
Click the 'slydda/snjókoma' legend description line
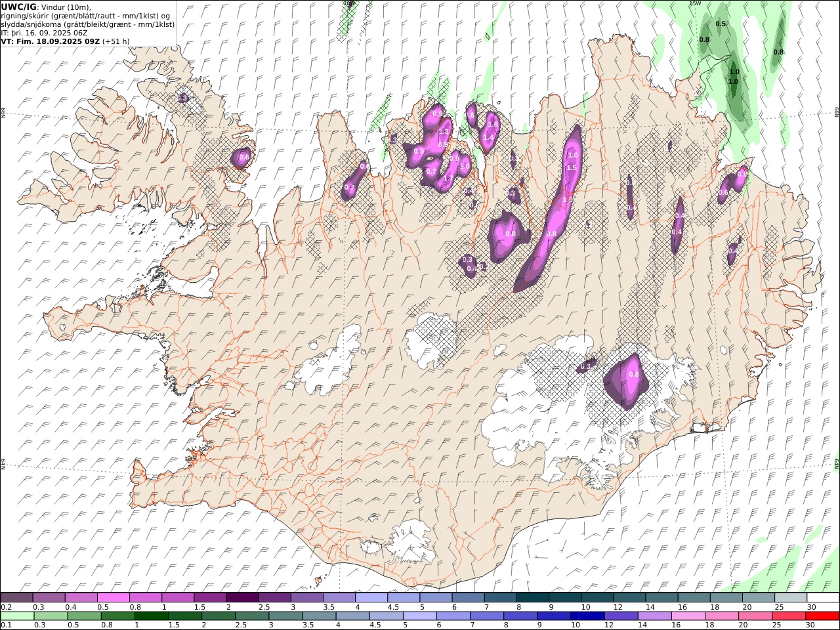88,24
